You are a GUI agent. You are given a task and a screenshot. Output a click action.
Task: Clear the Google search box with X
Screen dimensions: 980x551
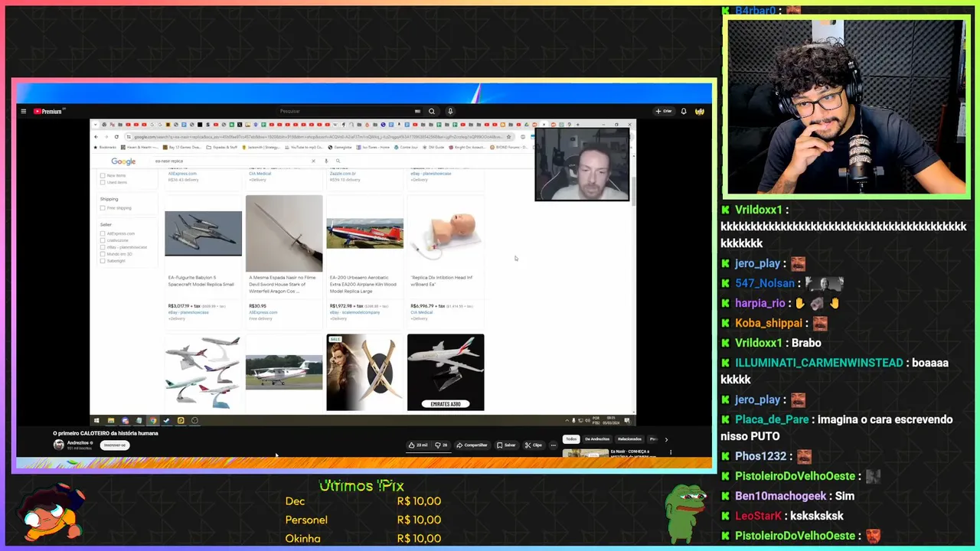[x=313, y=161]
